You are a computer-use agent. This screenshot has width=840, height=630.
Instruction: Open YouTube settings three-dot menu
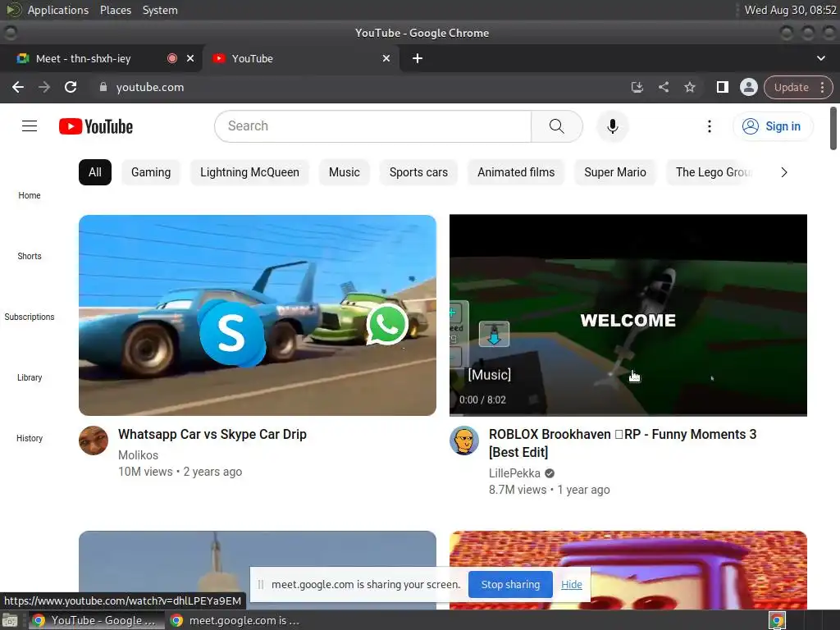click(x=710, y=126)
